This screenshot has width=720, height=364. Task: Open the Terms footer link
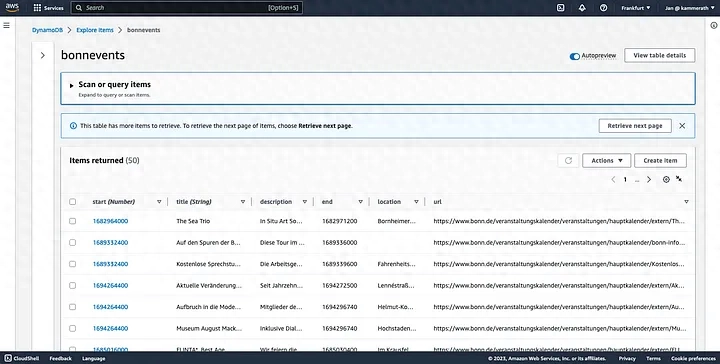(x=653, y=358)
